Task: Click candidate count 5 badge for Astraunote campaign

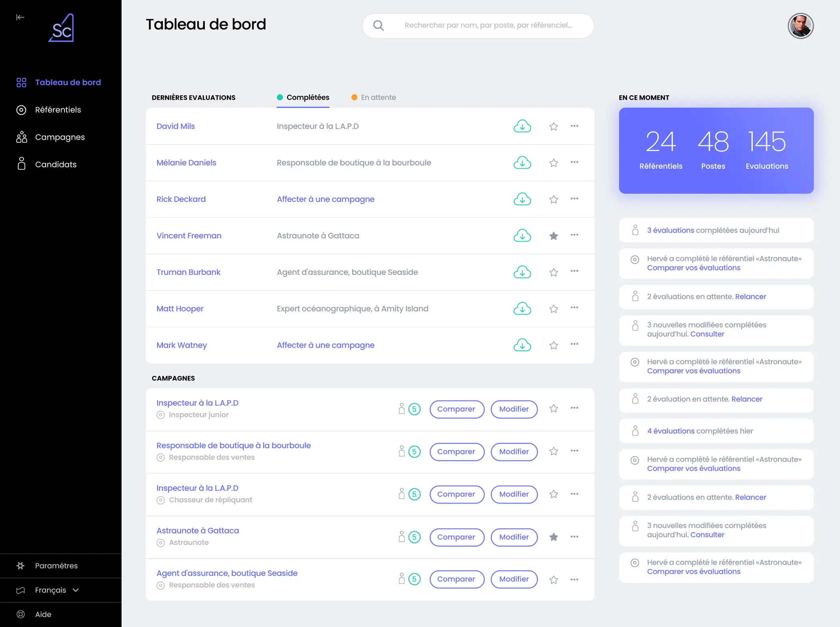Action: 414,537
